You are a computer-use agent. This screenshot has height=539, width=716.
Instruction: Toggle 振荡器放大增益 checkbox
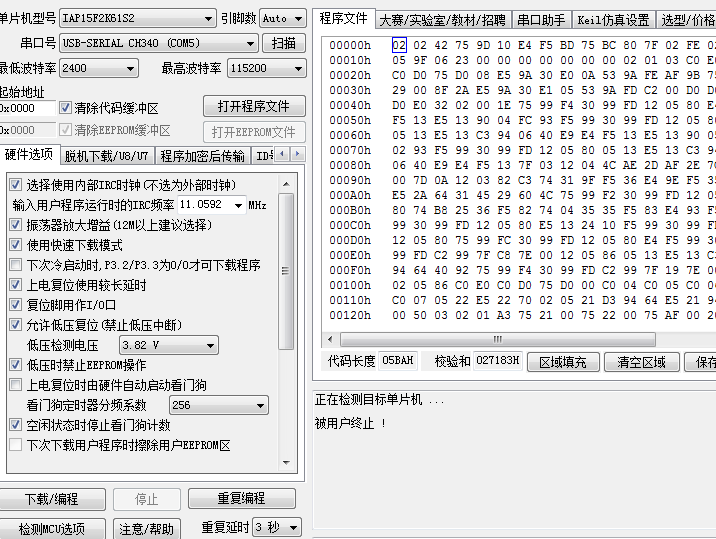point(16,224)
